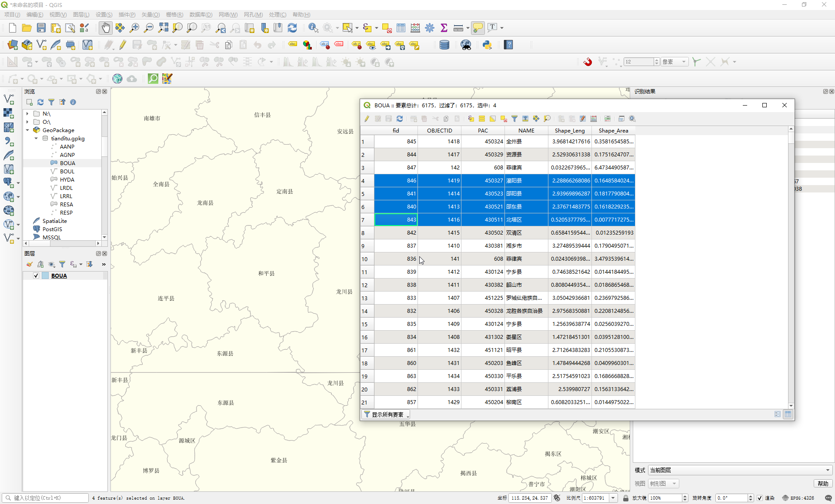Expand the scale dropdown 1:603791
The width and height of the screenshot is (835, 504).
point(613,498)
